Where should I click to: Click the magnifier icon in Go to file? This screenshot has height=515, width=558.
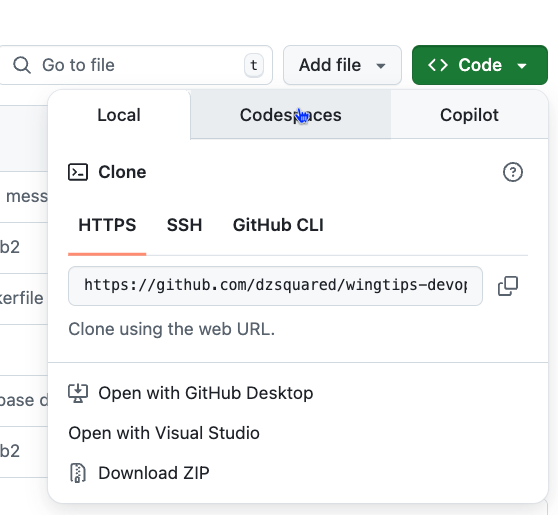point(22,65)
